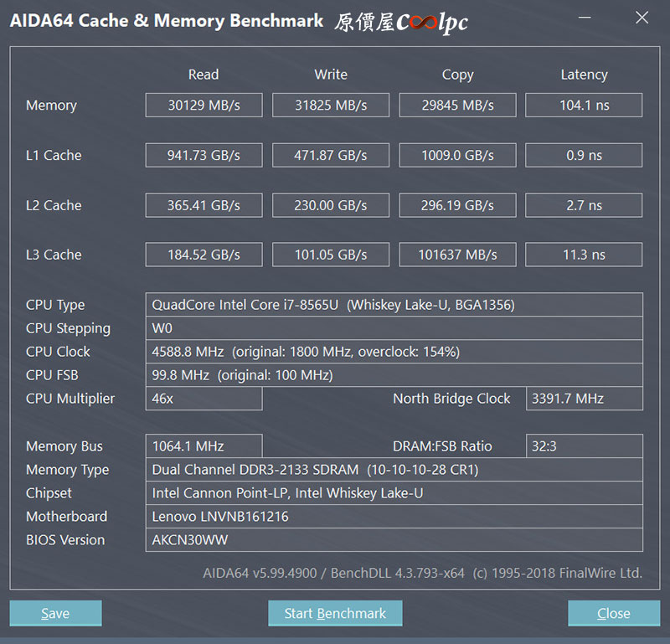Click the CPU Stepping label

click(68, 329)
